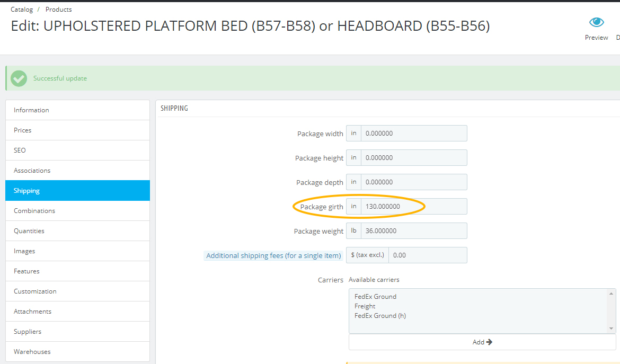The height and width of the screenshot is (364, 620).
Task: Click the Catalog breadcrumb link
Action: (x=22, y=10)
